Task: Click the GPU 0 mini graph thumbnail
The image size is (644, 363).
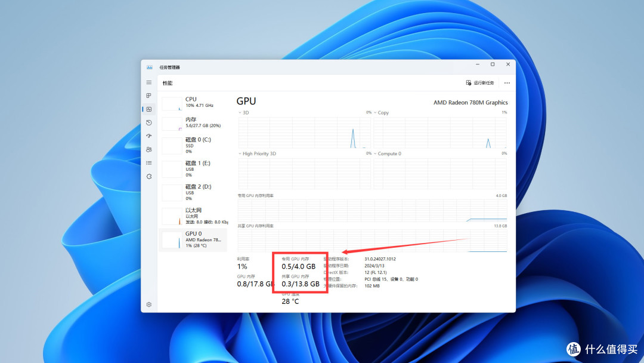Action: pos(172,240)
